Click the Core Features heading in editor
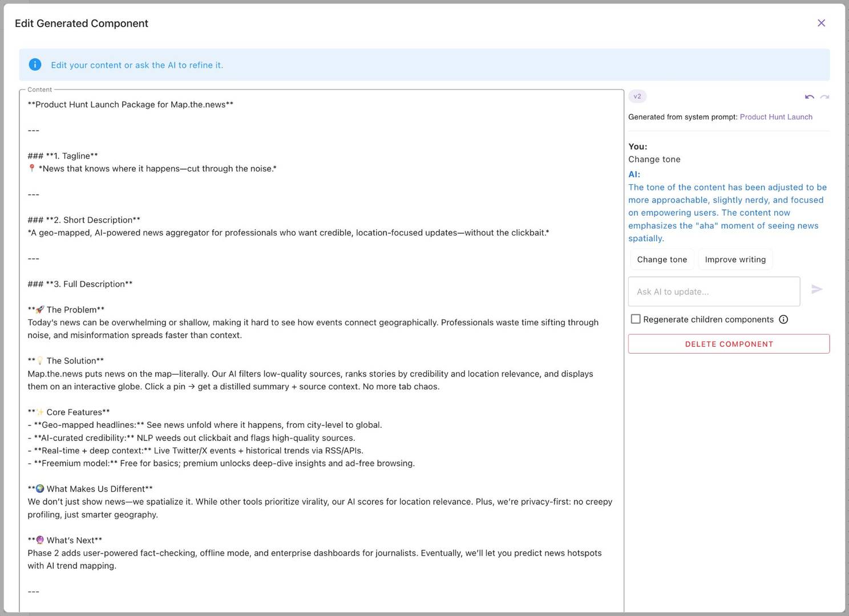The width and height of the screenshot is (849, 616). pos(77,412)
